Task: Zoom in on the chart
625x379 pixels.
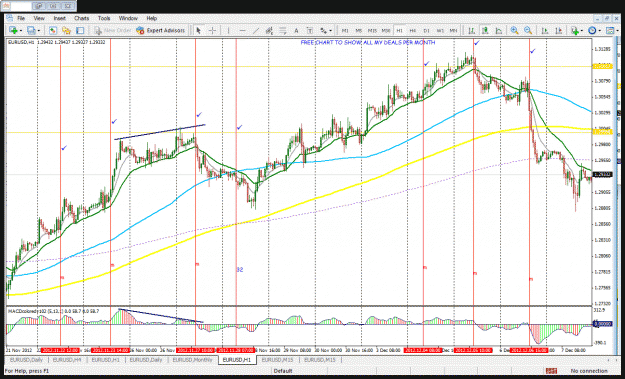Action: [514, 30]
